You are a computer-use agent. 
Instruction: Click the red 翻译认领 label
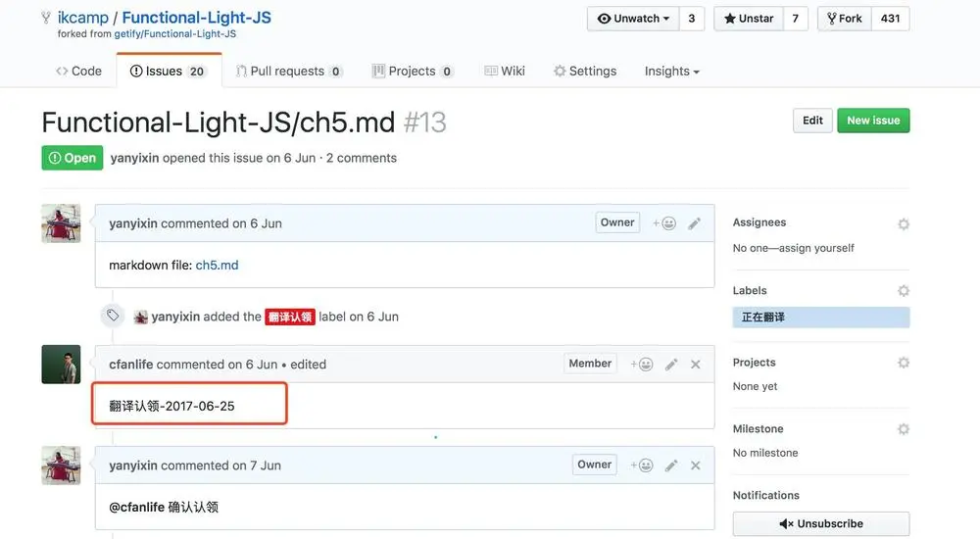coord(290,317)
